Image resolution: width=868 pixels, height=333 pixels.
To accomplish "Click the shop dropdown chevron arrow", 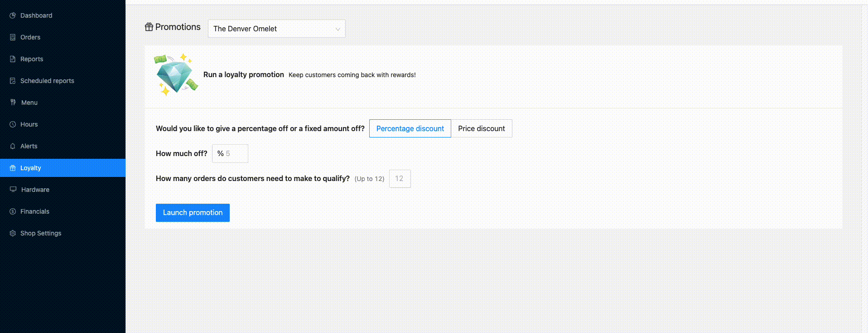I will 338,29.
